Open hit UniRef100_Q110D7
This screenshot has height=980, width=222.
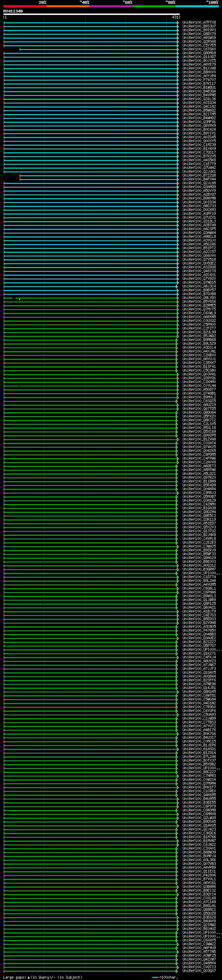pyautogui.click(x=199, y=57)
